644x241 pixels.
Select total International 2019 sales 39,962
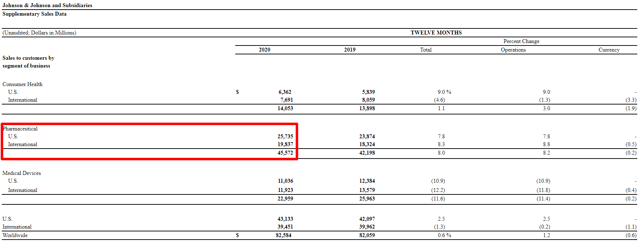(x=367, y=227)
